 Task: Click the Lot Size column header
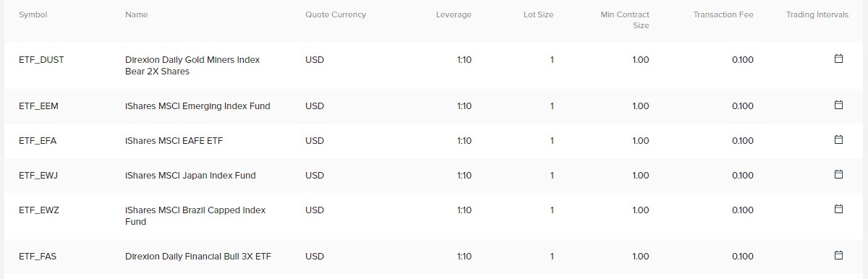[x=539, y=14]
